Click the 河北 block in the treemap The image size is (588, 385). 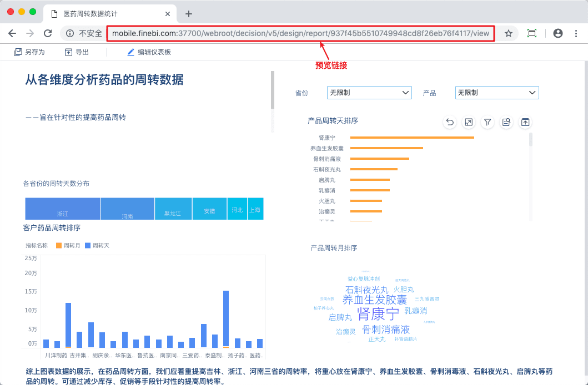click(x=237, y=209)
